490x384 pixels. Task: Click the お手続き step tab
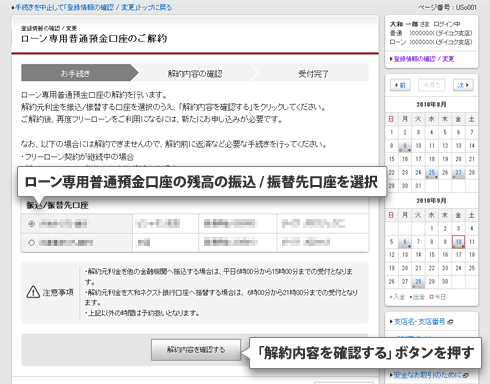click(x=80, y=73)
